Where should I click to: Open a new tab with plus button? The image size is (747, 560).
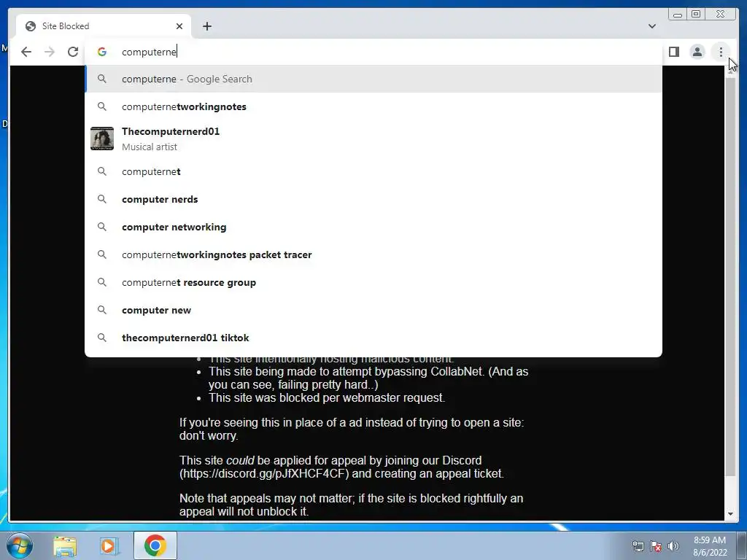point(206,26)
